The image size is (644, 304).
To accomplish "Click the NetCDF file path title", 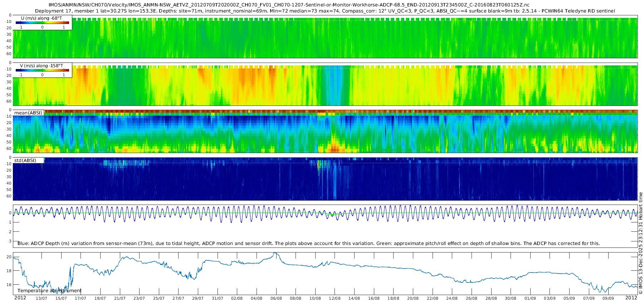I will click(289, 5).
